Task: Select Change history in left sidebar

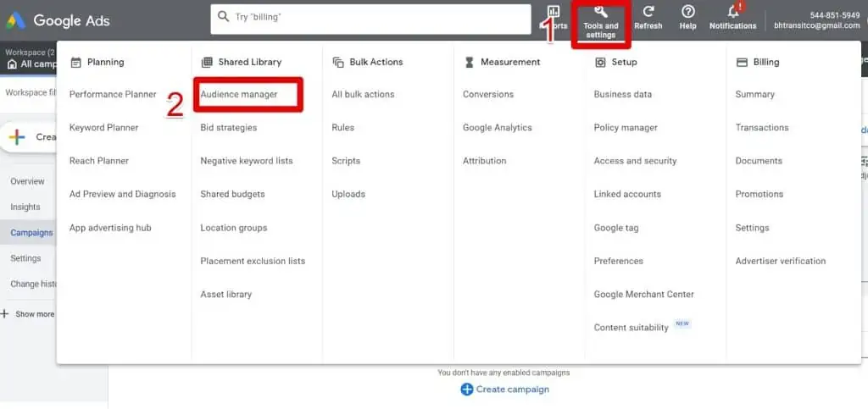Action: 33,284
